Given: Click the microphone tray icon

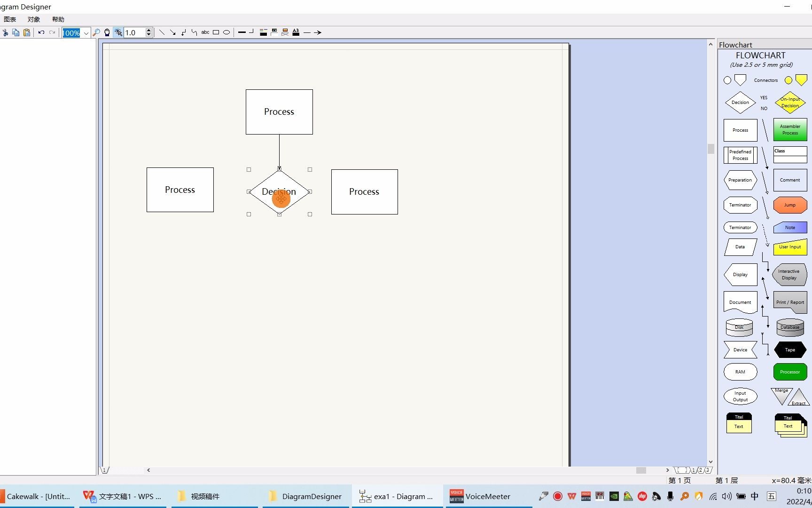Looking at the screenshot, I should point(671,496).
